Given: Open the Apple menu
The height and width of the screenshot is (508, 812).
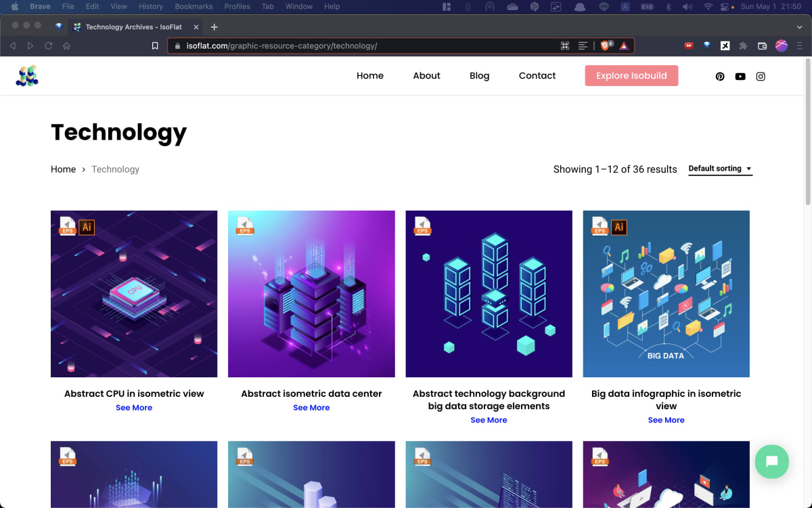Looking at the screenshot, I should pyautogui.click(x=14, y=7).
